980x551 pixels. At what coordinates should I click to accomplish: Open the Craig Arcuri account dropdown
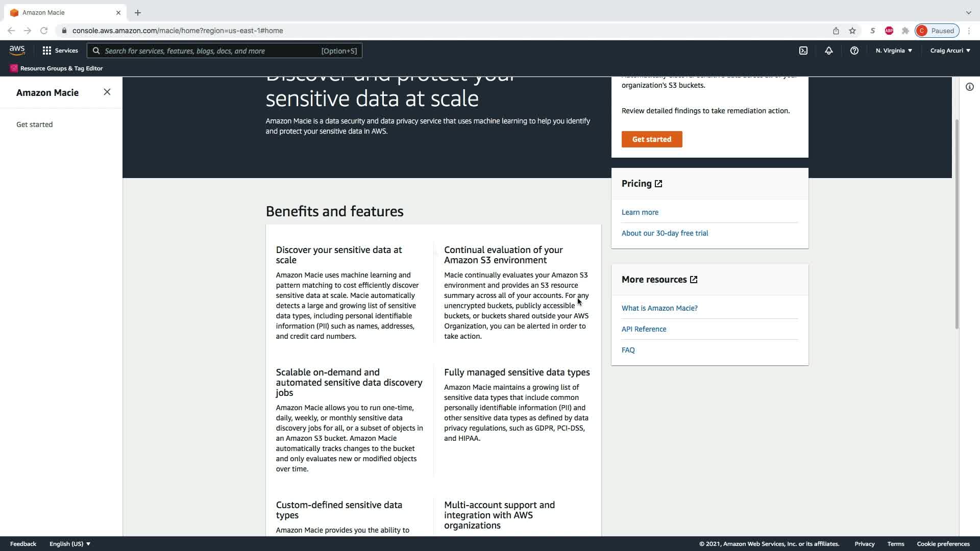[x=950, y=51]
